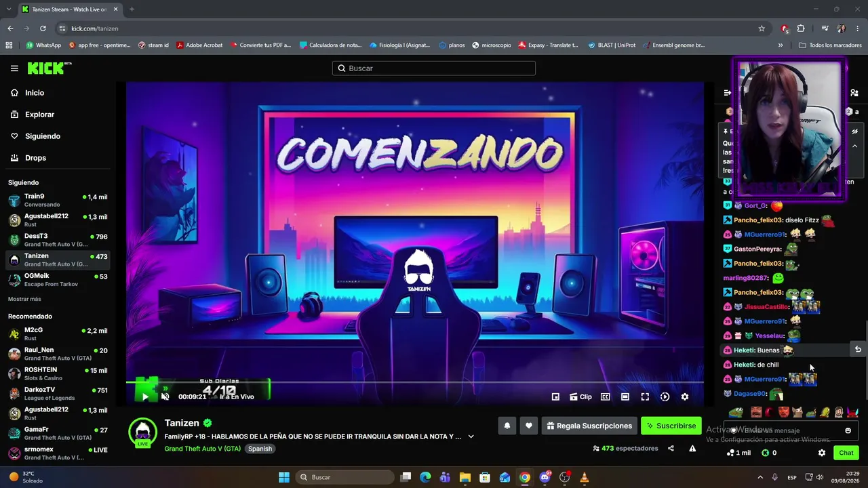
Task: Reply to Heketi's Buenas message
Action: (x=858, y=350)
